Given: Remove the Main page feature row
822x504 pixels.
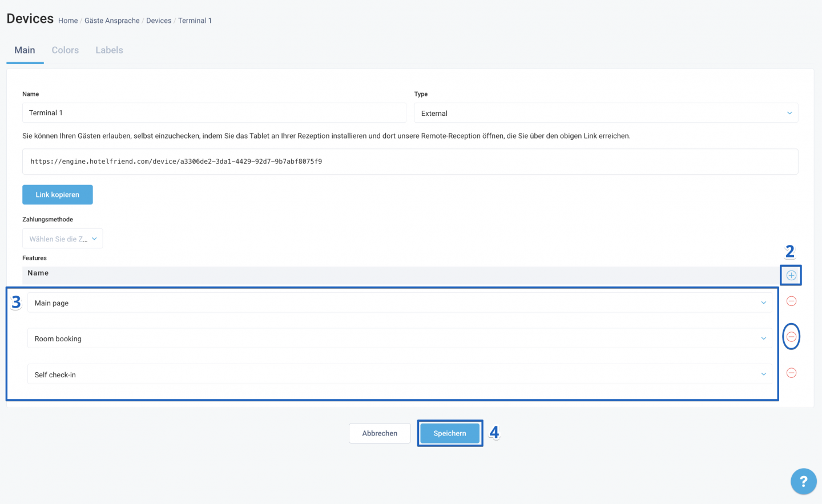Looking at the screenshot, I should click(x=791, y=301).
